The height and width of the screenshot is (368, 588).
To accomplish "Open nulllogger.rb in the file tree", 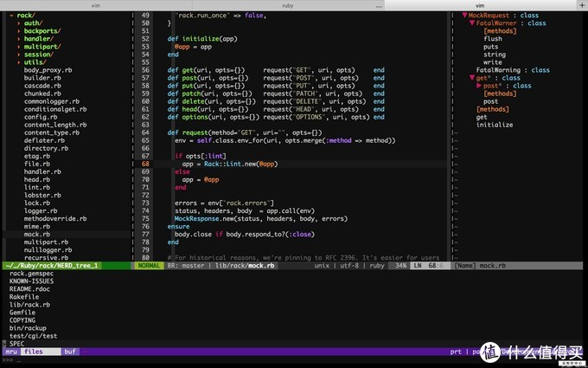I will point(48,250).
